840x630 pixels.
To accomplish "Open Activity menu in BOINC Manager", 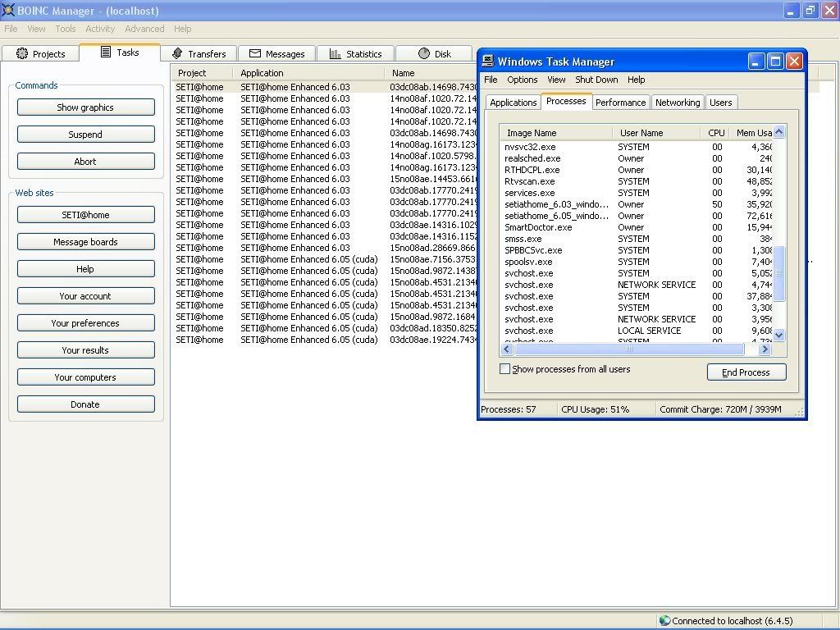I will pos(100,29).
